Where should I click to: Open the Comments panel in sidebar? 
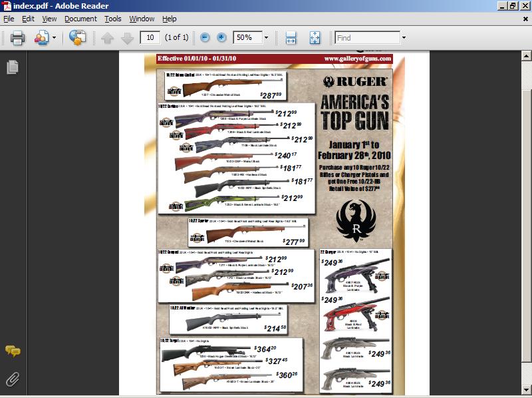click(12, 351)
